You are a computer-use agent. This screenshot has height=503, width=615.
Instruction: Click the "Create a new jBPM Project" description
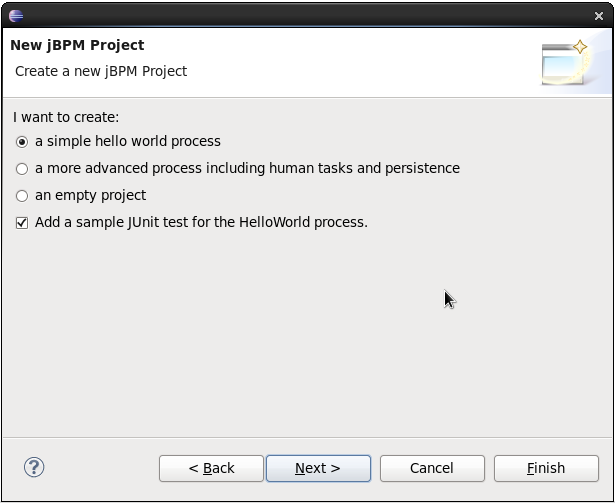(x=101, y=72)
